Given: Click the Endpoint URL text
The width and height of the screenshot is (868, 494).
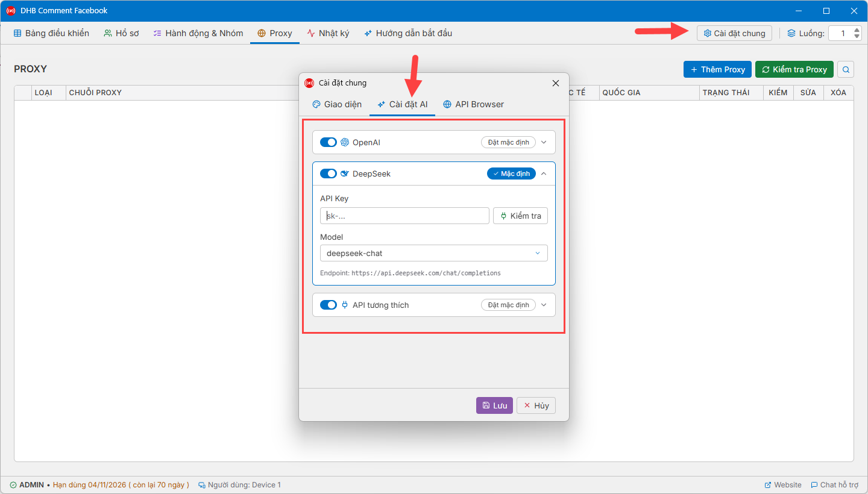Looking at the screenshot, I should (x=426, y=273).
